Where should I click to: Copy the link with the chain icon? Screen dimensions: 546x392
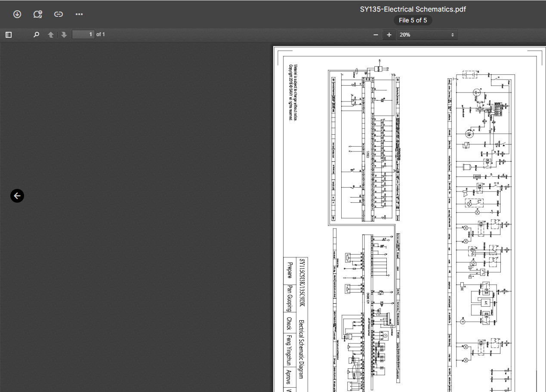(x=59, y=14)
